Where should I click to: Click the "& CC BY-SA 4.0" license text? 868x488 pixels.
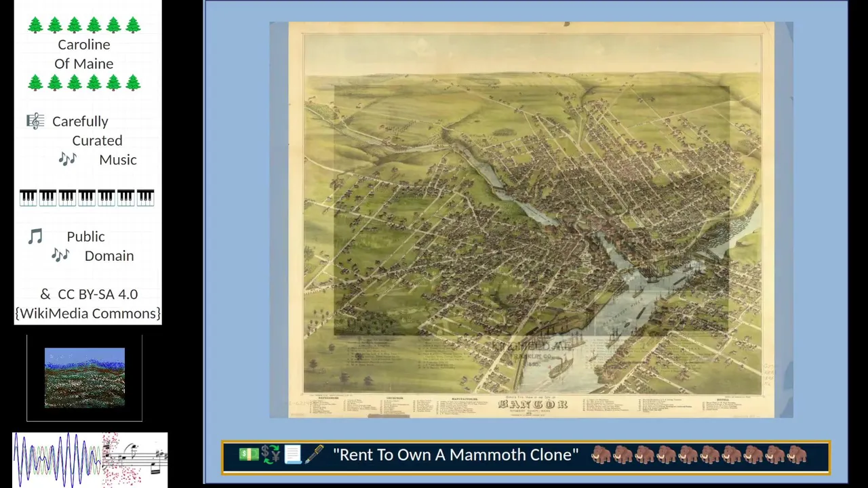click(x=89, y=294)
